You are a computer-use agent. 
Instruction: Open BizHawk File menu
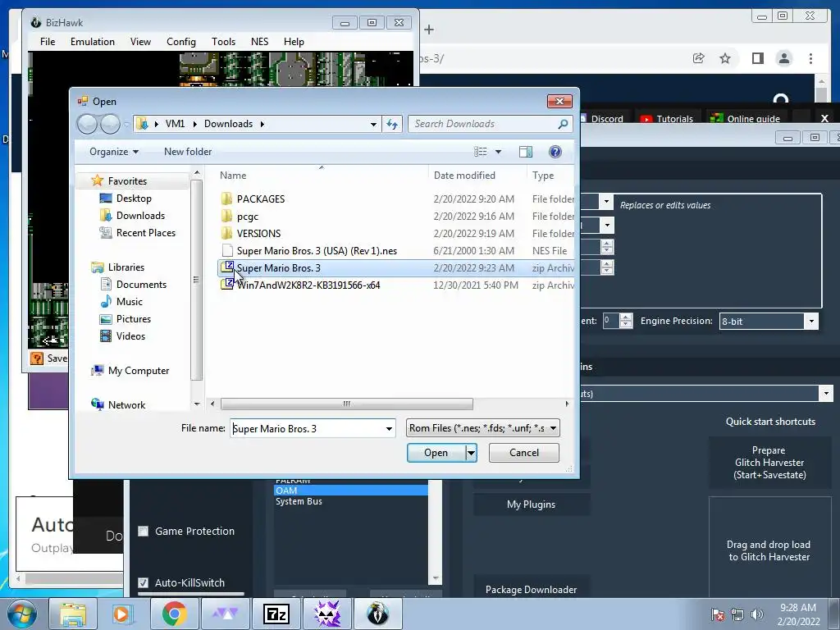coord(48,42)
